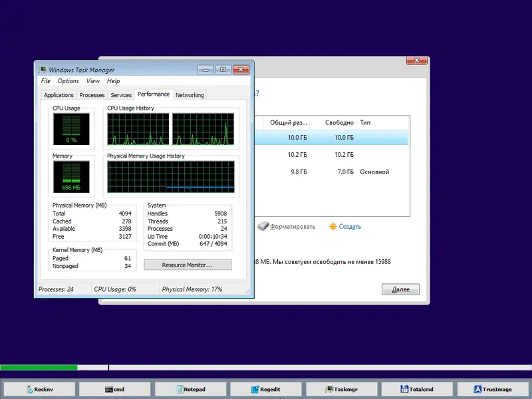Click the green progress bar at bottom

click(x=40, y=366)
